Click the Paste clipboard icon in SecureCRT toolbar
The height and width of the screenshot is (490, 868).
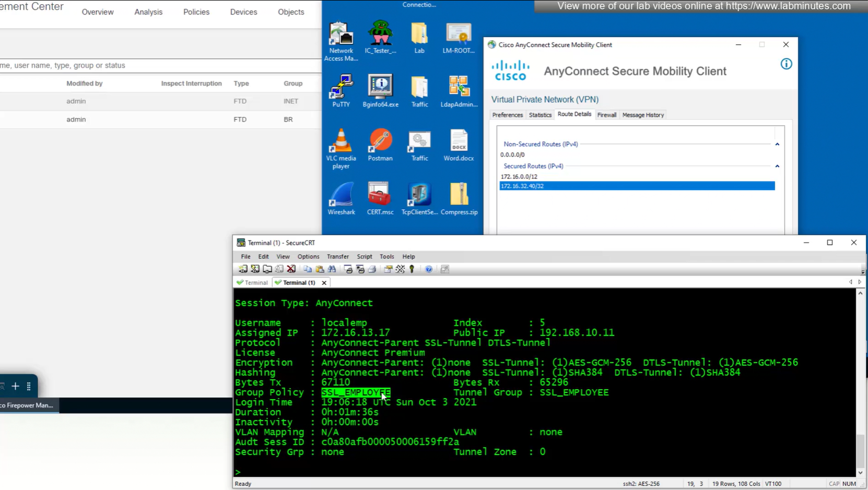click(x=320, y=269)
